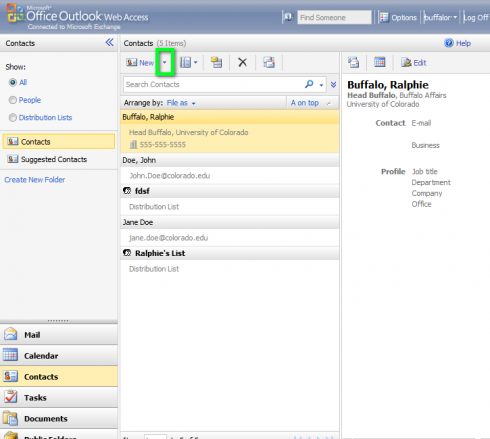
Task: Click the search magnifier icon
Action: tap(309, 84)
